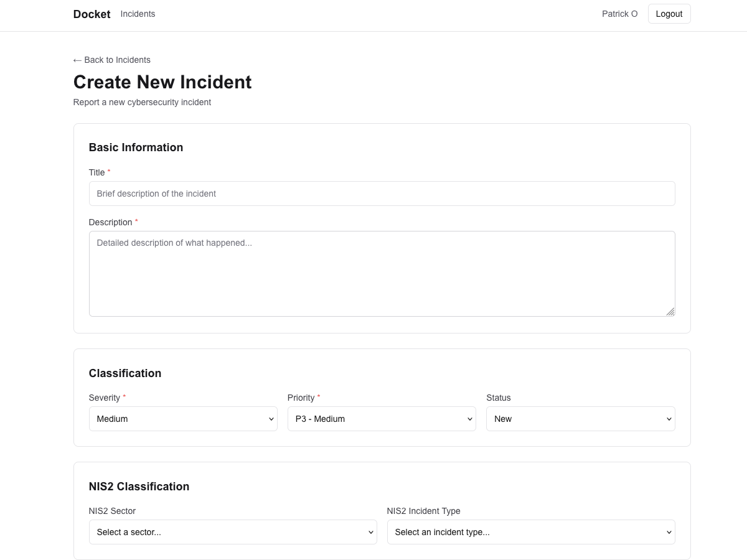The width and height of the screenshot is (747, 560).
Task: Open the Priority dropdown showing P3 - Medium
Action: tap(382, 419)
